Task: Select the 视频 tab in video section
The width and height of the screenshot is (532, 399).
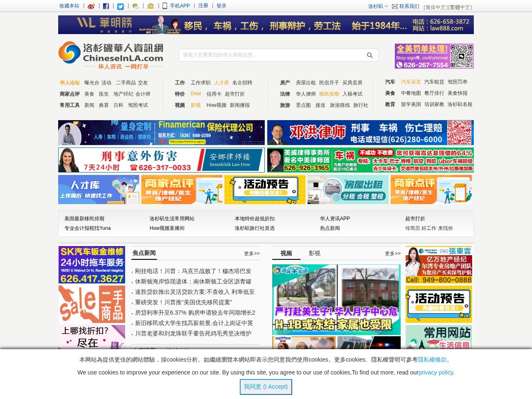Action: tap(286, 253)
